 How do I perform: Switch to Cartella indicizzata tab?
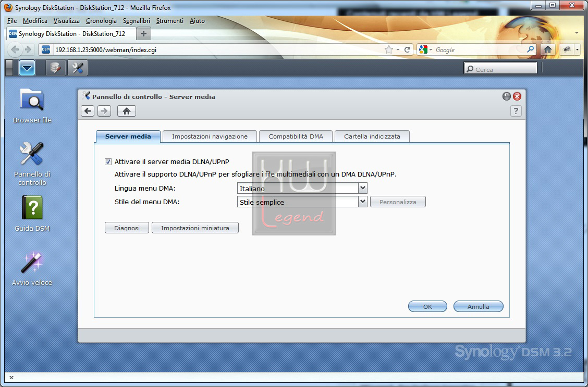point(372,136)
